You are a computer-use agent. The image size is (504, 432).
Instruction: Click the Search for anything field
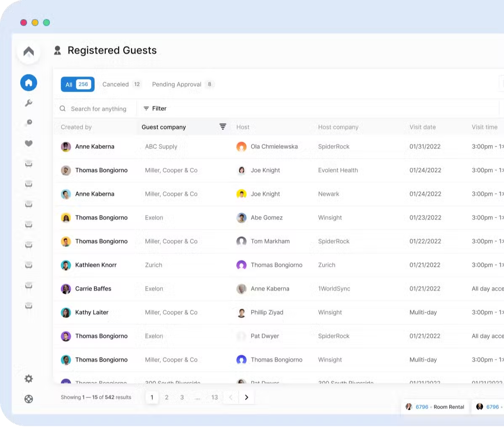[x=98, y=109]
